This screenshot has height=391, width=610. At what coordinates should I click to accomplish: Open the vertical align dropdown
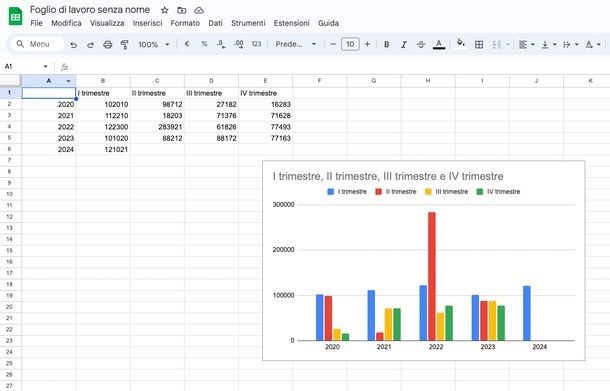coord(549,45)
